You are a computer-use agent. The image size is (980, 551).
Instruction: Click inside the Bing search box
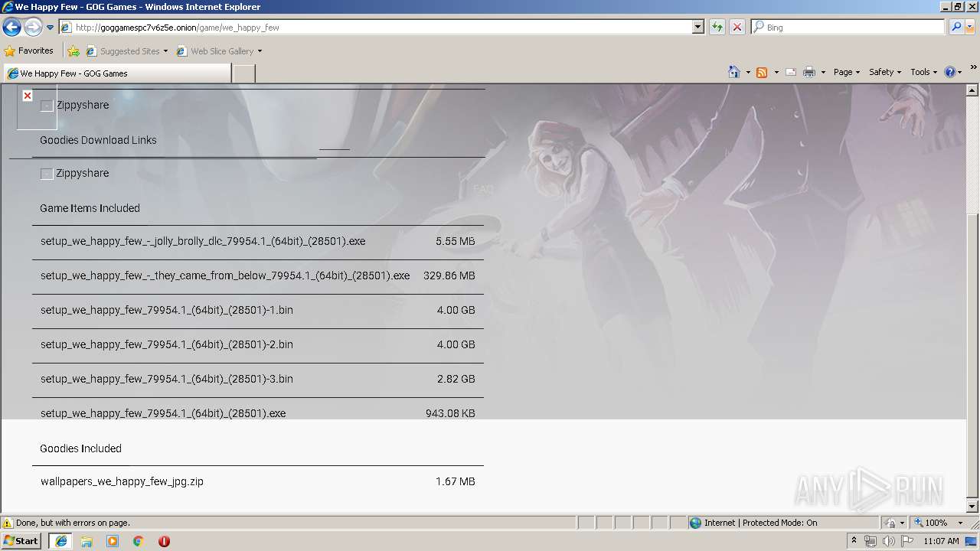(848, 28)
